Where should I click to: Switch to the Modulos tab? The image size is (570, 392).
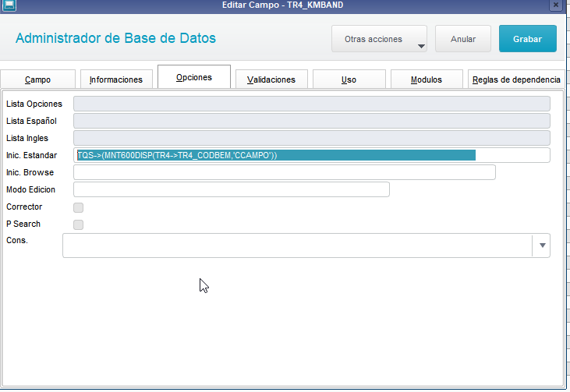pos(427,79)
